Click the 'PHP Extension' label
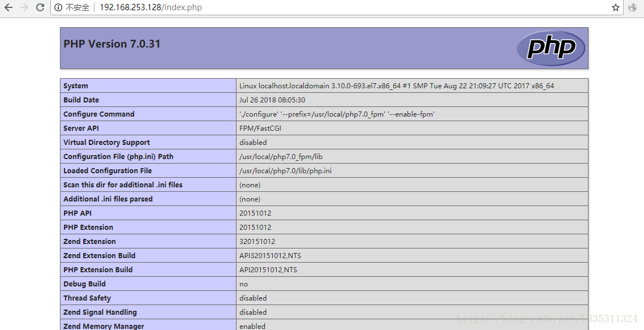644x330 pixels. 88,227
